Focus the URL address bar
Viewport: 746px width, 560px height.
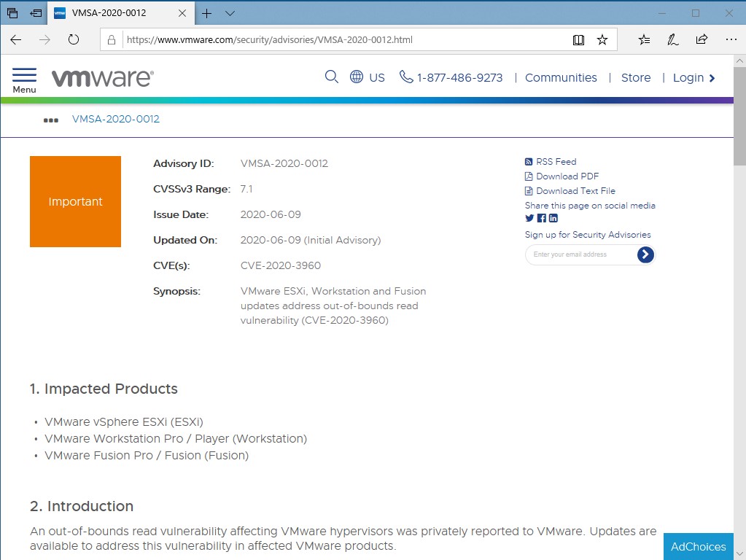346,40
